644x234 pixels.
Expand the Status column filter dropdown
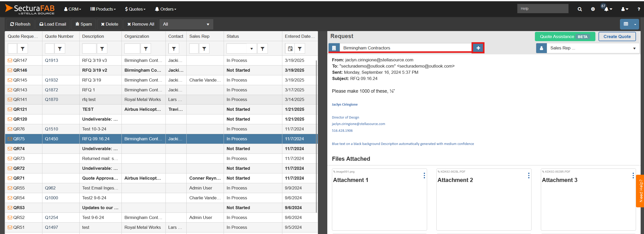pyautogui.click(x=251, y=49)
